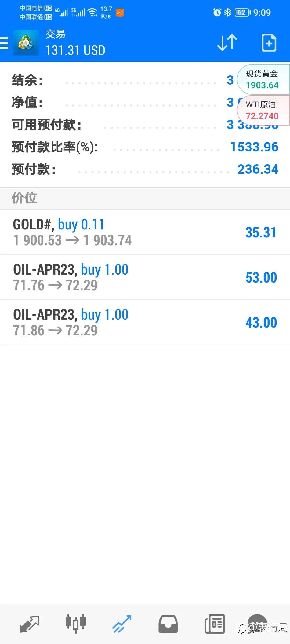
Task: Open the News tab with the newspaper icon
Action: tap(215, 624)
